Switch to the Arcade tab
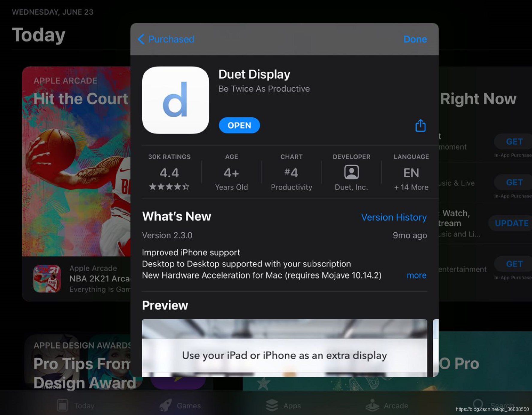The height and width of the screenshot is (415, 532). [387, 405]
